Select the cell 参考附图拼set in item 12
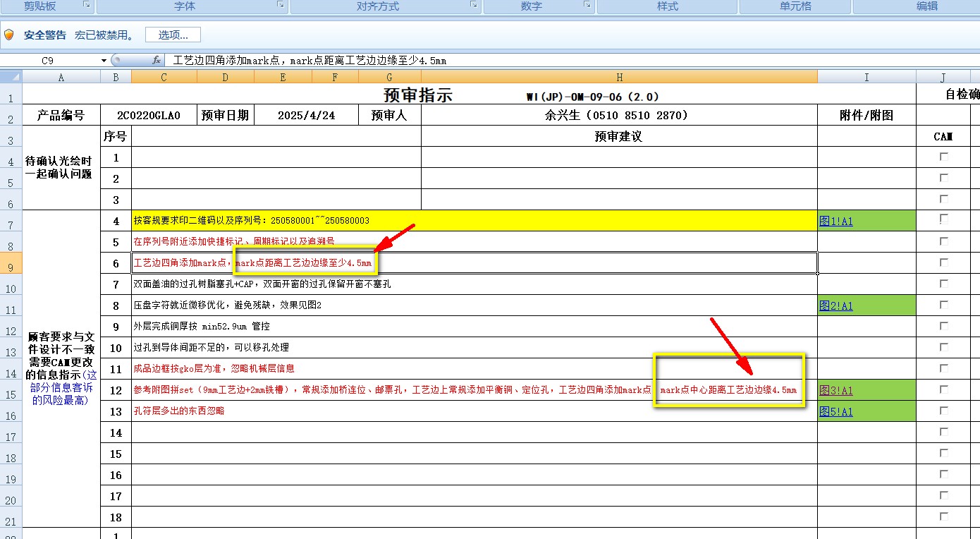Screen dimensions: 980x539 point(474,390)
